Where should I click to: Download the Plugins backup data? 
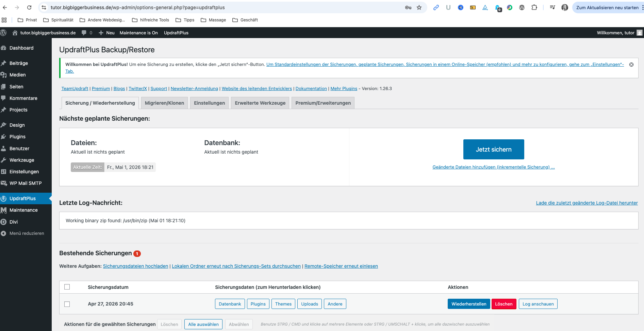[x=258, y=304]
